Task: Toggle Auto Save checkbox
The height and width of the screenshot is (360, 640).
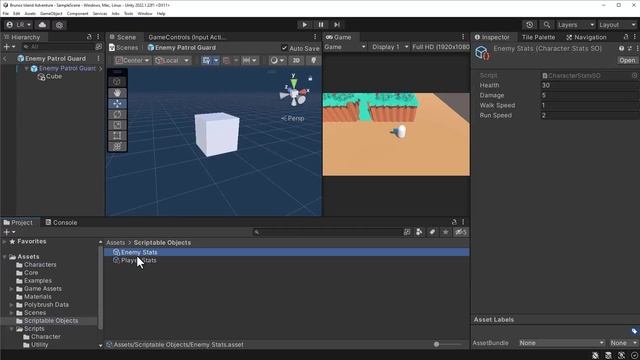Action: (x=284, y=48)
